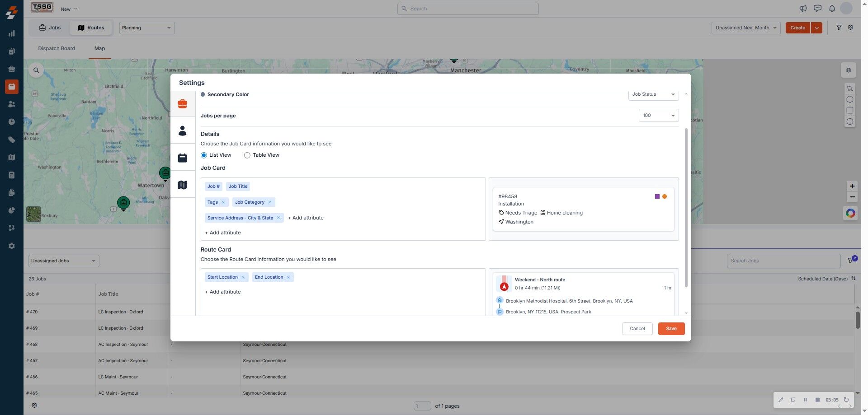Open the chat messages icon
The image size is (868, 415).
(x=817, y=9)
